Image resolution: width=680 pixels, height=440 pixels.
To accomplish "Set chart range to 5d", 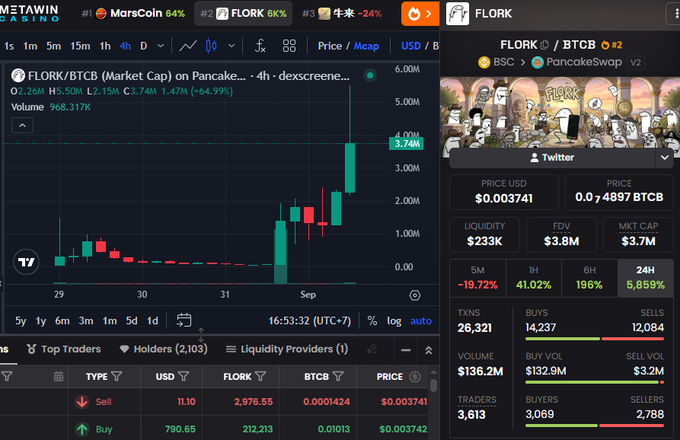I will click(131, 321).
